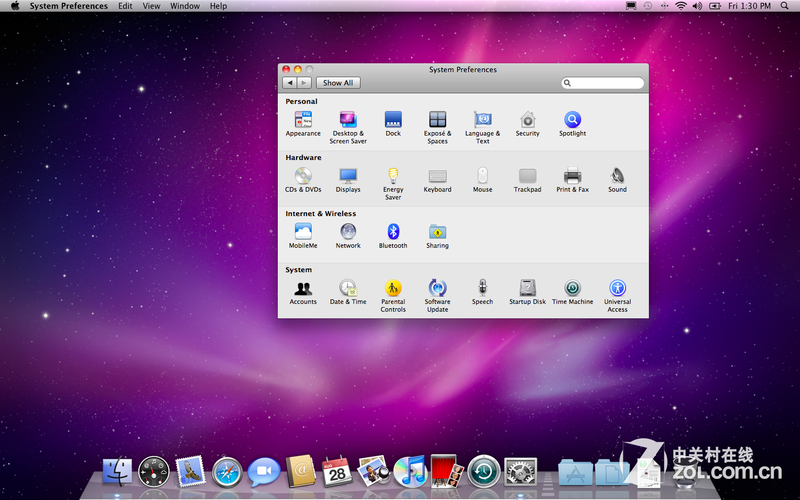
Task: Open the Bluetooth preference pane
Action: coord(393,236)
